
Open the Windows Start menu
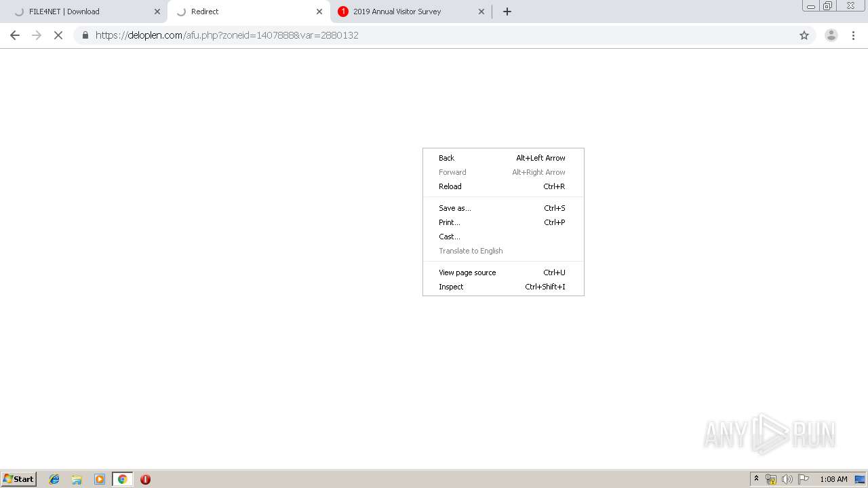[x=19, y=479]
